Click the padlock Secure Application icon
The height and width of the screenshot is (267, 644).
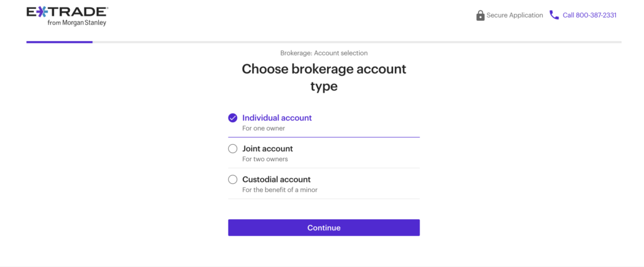click(x=480, y=15)
